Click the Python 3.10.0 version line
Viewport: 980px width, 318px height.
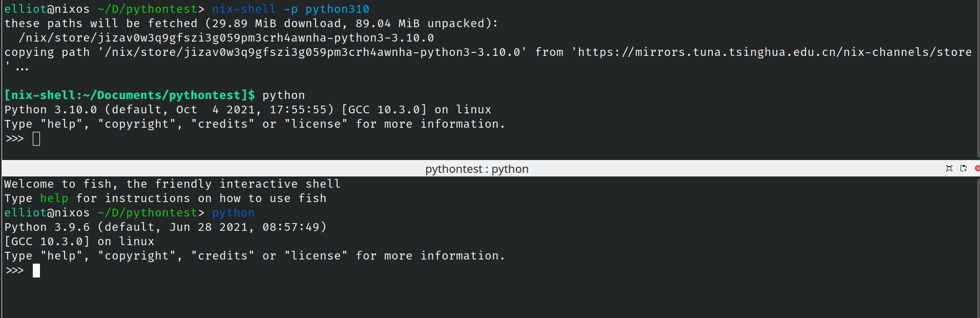[x=247, y=110]
